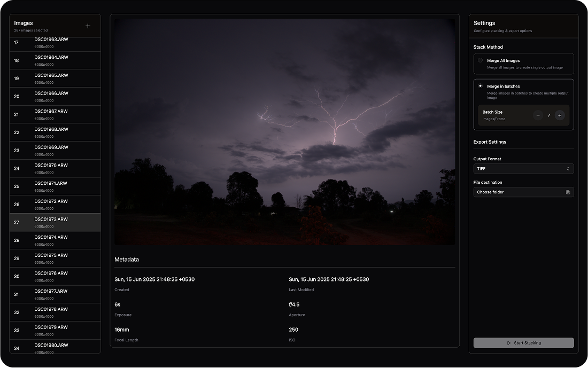Click the Choose folder destination field
The width and height of the screenshot is (588, 368).
pos(519,192)
